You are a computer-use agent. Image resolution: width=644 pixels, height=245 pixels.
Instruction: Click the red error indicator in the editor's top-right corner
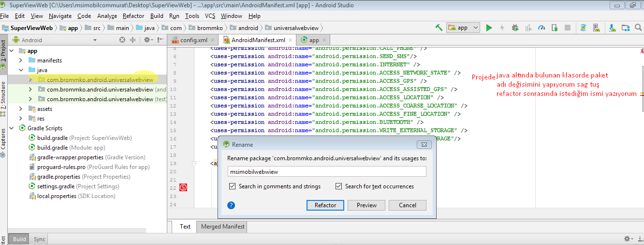[641, 50]
